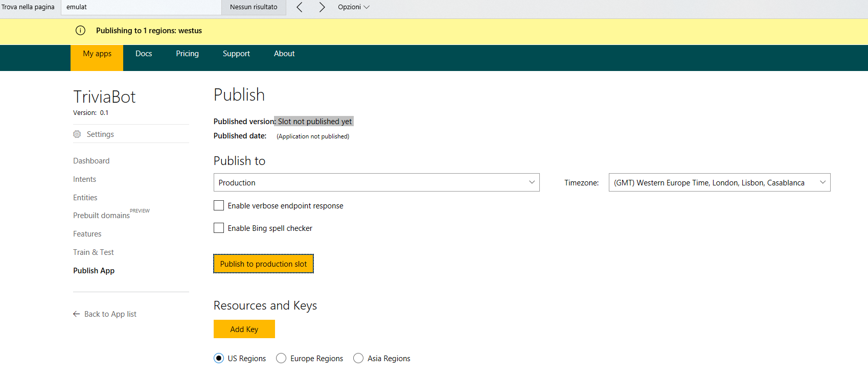Open the Docs menu item

coord(144,54)
